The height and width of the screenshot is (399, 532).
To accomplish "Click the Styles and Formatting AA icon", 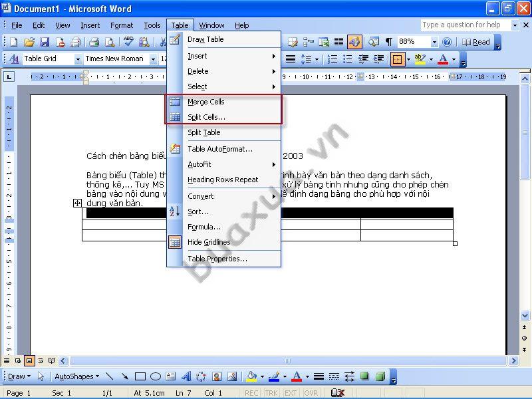I will click(14, 59).
